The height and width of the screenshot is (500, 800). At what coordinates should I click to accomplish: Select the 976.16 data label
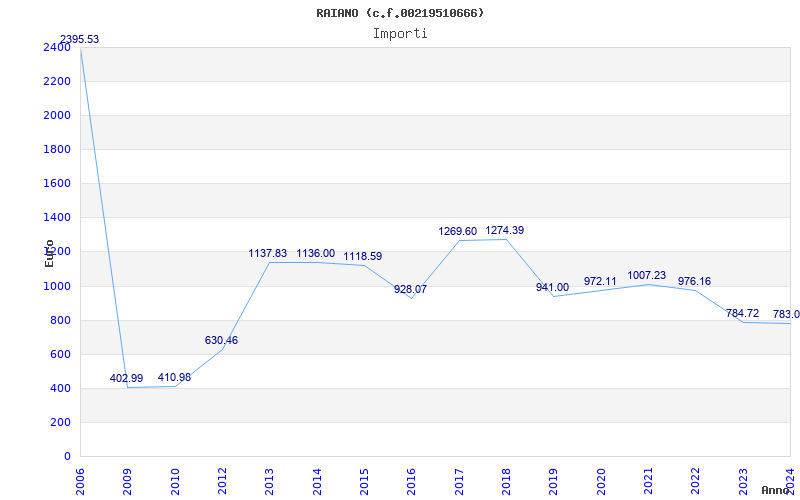tap(694, 282)
